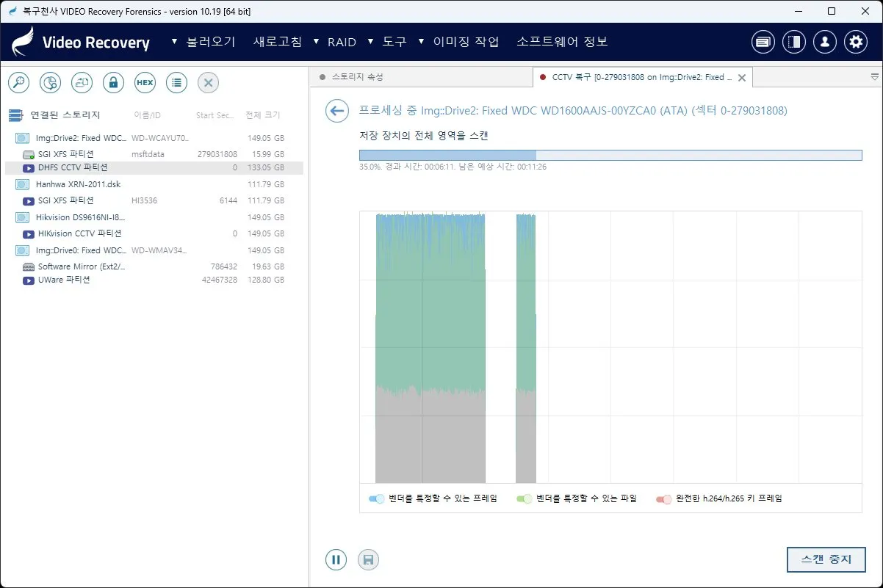Image resolution: width=883 pixels, height=588 pixels.
Task: Click the Video Recovery wing logo
Action: (23, 42)
